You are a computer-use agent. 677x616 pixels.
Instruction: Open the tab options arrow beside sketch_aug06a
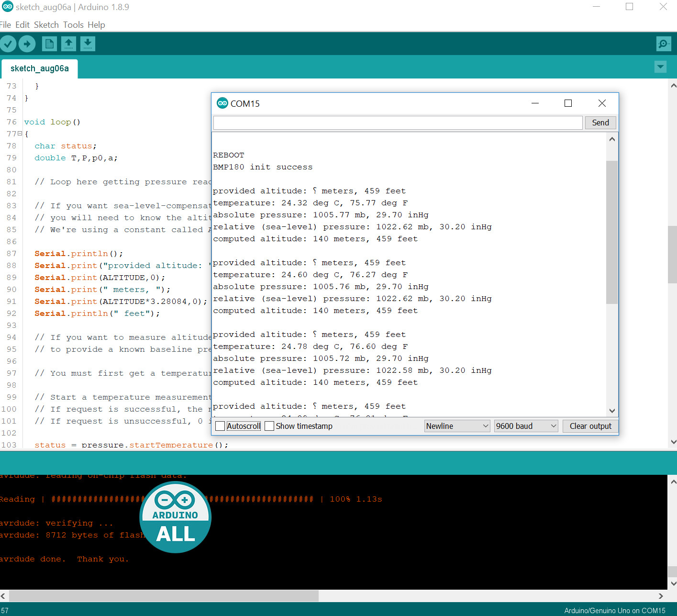pyautogui.click(x=660, y=67)
